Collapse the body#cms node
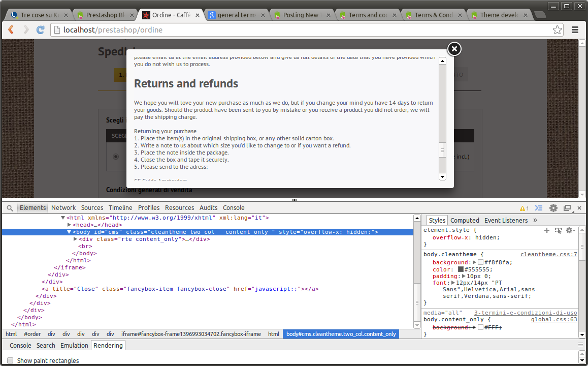Screen dimensions: 588x366 point(69,232)
